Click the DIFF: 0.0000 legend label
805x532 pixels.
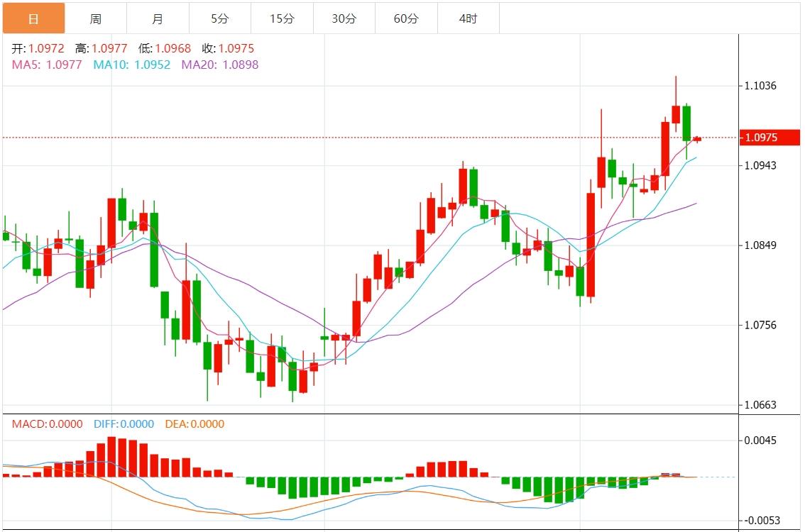(124, 424)
